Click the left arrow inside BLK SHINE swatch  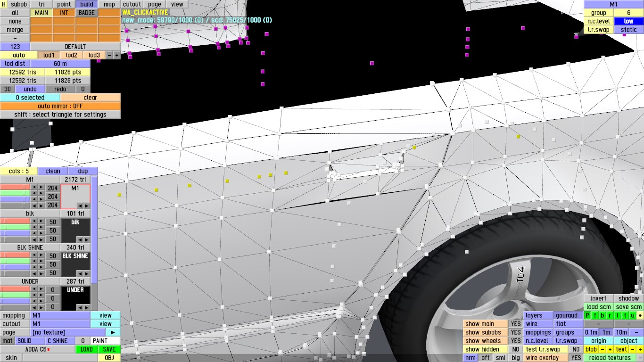click(x=80, y=273)
